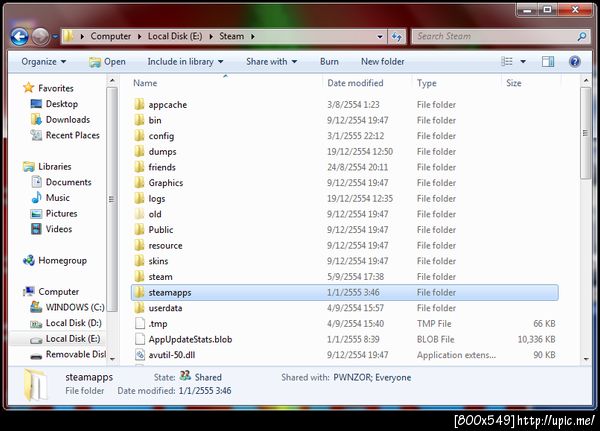Viewport: 600px width, 431px height.
Task: Click the refresh button next to address bar
Action: (x=397, y=36)
